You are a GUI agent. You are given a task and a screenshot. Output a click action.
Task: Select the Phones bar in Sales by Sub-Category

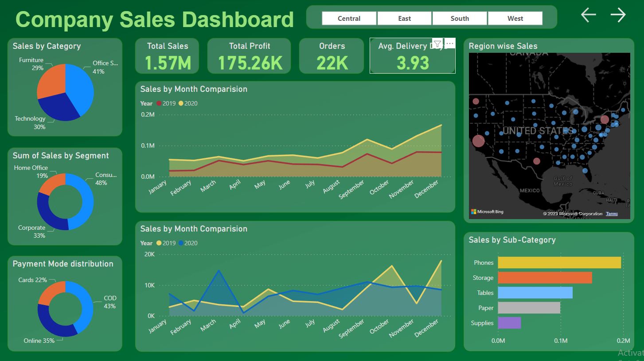558,263
